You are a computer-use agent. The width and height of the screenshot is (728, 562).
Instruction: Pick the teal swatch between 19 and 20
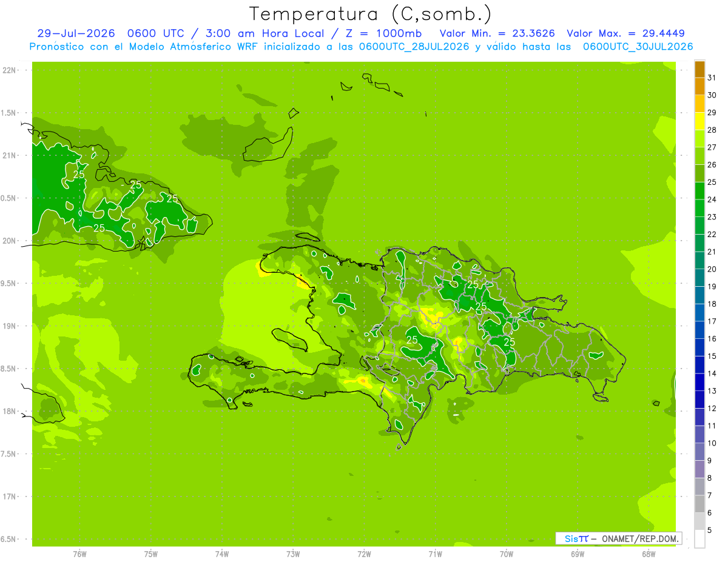point(699,278)
